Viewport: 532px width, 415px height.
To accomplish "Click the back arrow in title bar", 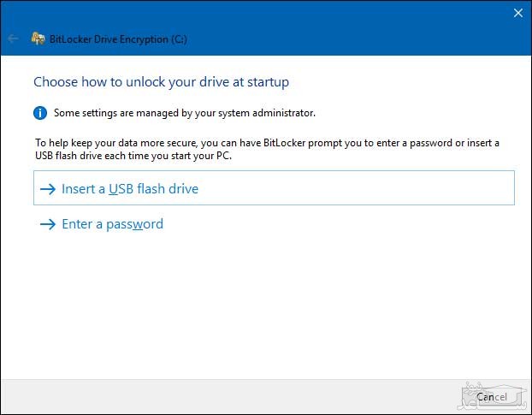I will coord(13,39).
